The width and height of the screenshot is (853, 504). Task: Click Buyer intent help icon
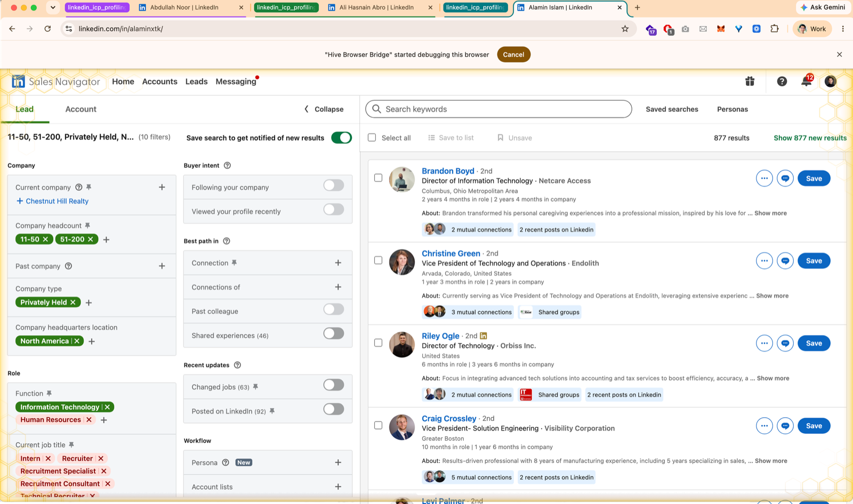(227, 166)
